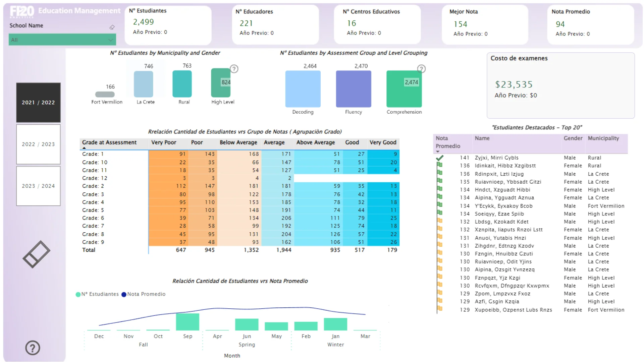Click yellow flag icon for Fznpqzt, Yjz Kzgi
The image size is (644, 362).
[x=440, y=277]
